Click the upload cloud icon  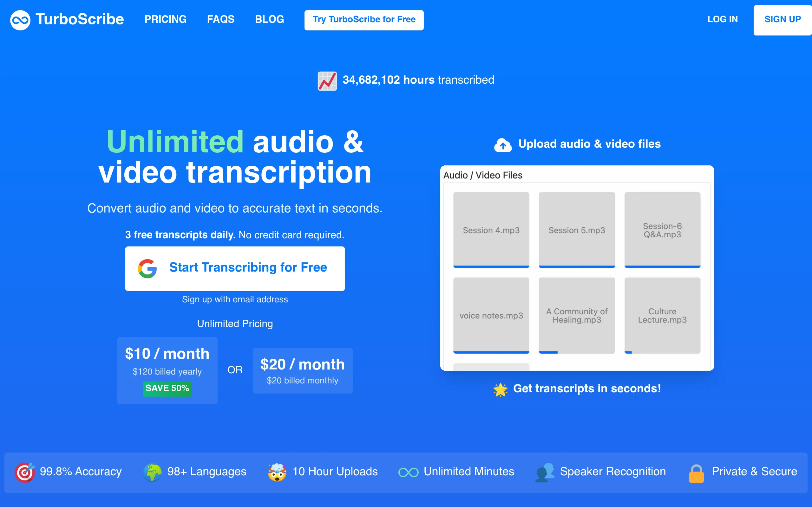[503, 144]
